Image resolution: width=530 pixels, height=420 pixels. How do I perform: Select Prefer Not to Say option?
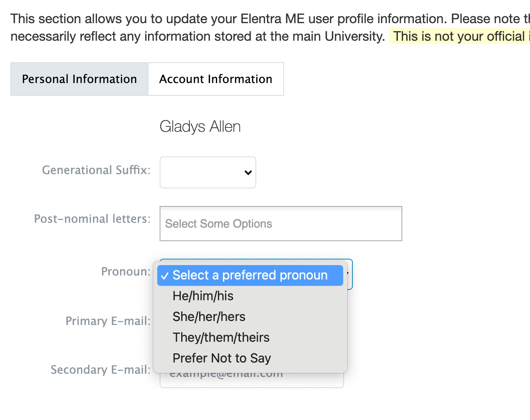tap(221, 358)
